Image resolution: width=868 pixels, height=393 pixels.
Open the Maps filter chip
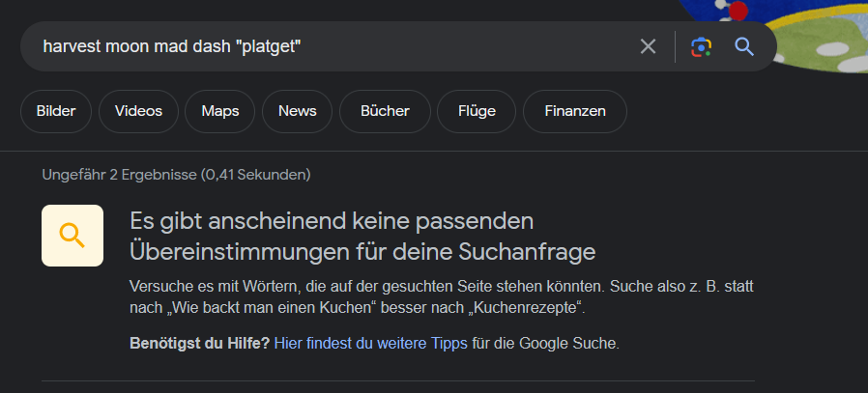click(219, 112)
